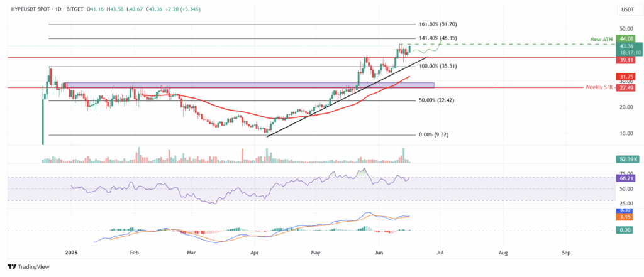This screenshot has height=277, width=644.
Task: Select the 161.80% (51.70) Fibonacci label
Action: pos(436,24)
